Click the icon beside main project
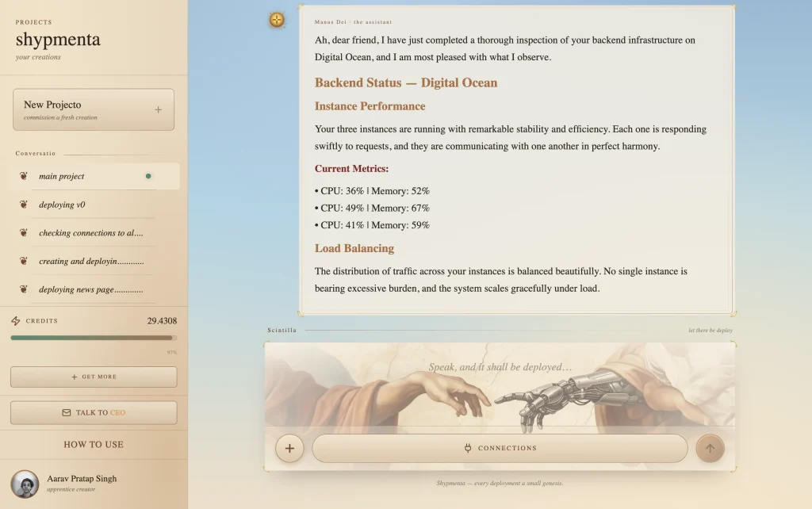 click(23, 176)
